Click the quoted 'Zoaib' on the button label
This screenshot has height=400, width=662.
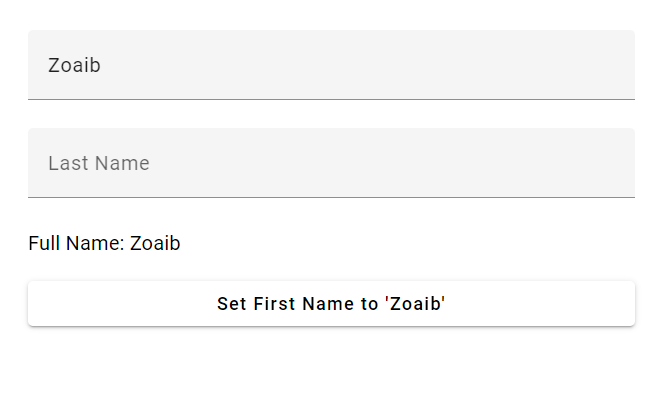coord(415,304)
